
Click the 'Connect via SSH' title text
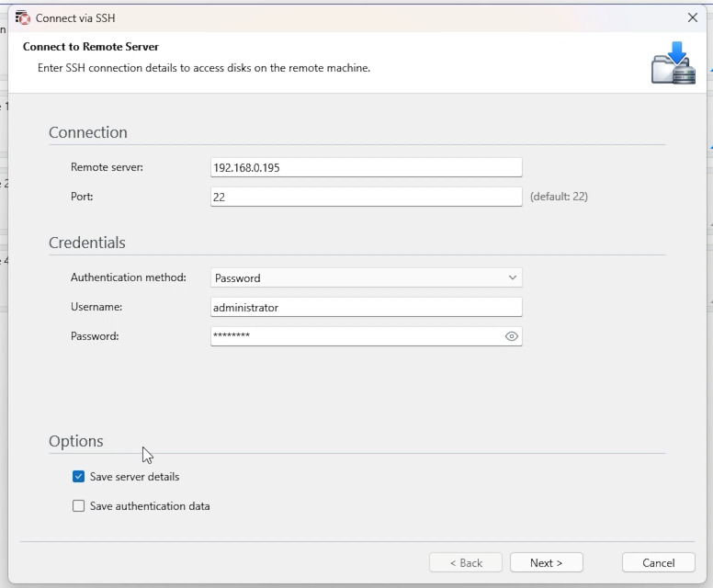[x=75, y=18]
